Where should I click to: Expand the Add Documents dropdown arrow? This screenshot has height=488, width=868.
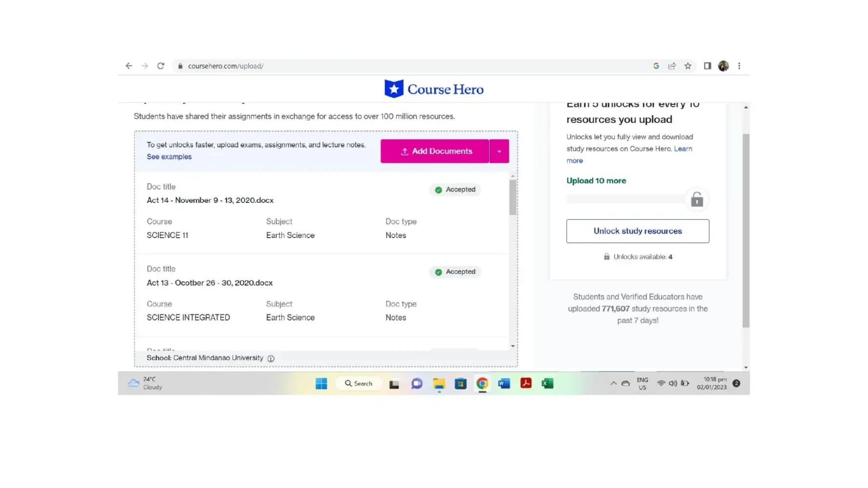pyautogui.click(x=499, y=151)
